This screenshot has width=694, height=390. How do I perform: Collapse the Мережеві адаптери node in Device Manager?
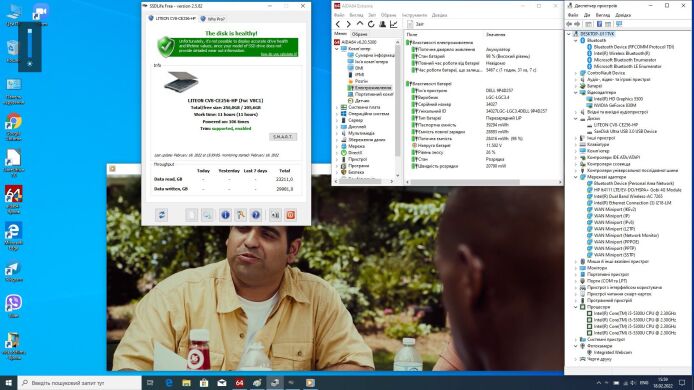click(576, 177)
